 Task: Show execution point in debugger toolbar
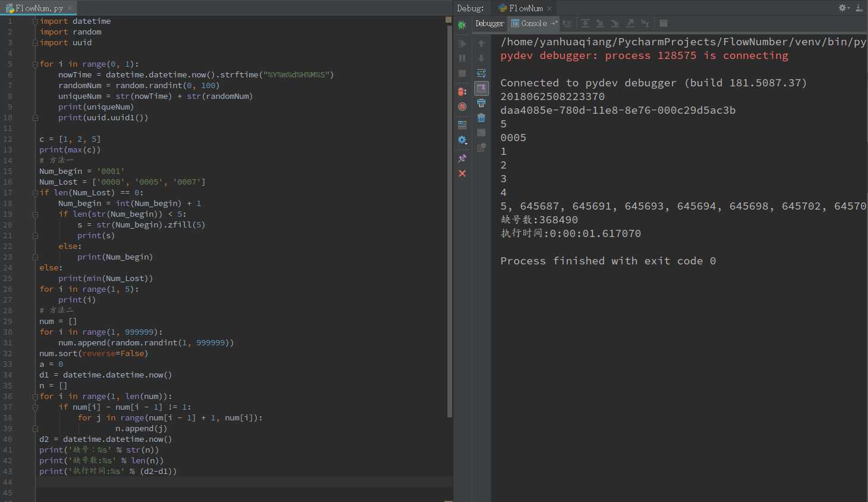click(x=567, y=24)
